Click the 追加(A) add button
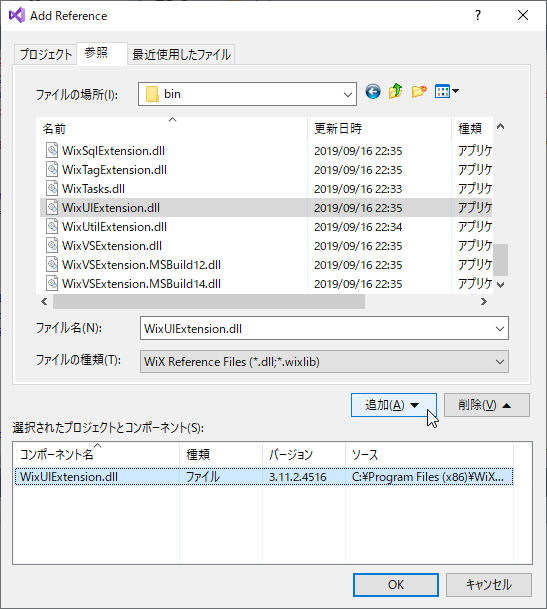This screenshot has width=547, height=609. coord(394,405)
